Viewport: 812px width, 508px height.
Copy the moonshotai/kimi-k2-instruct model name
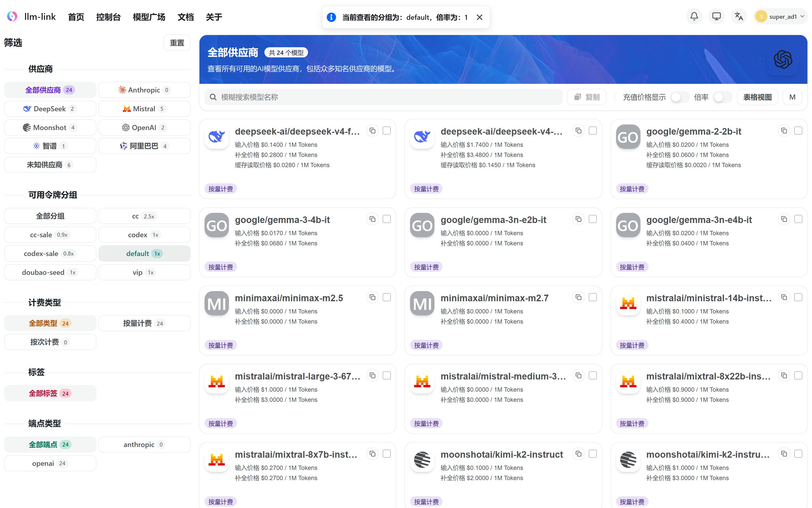click(x=579, y=454)
